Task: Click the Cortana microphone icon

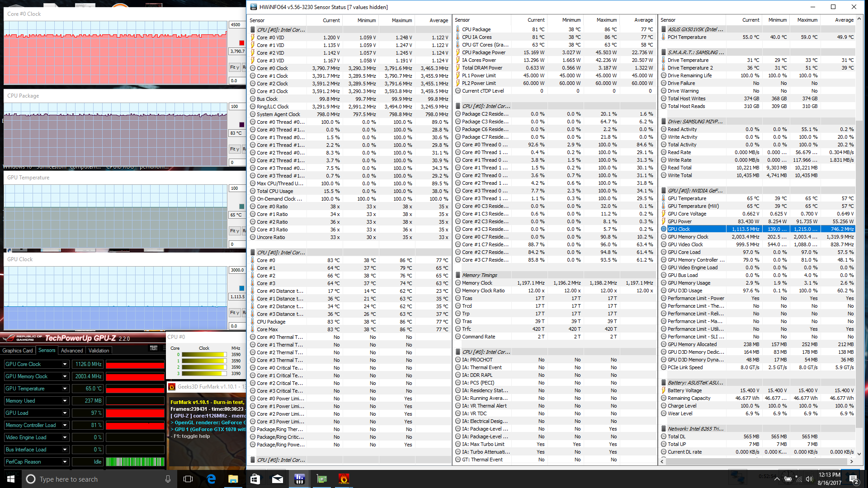Action: (x=168, y=479)
